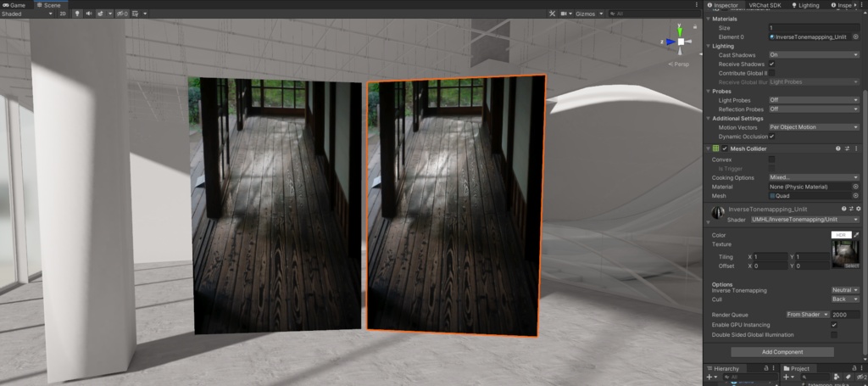This screenshot has width=868, height=386.
Task: Open Scene view options menu dots
Action: tap(697, 4)
